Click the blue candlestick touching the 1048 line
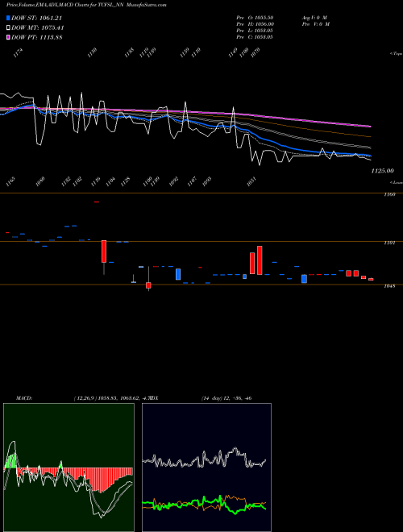 coord(305,279)
